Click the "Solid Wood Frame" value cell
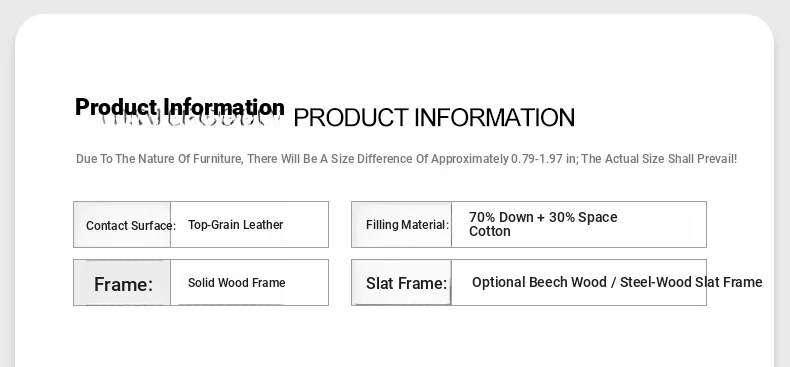The image size is (790, 367). [249, 283]
